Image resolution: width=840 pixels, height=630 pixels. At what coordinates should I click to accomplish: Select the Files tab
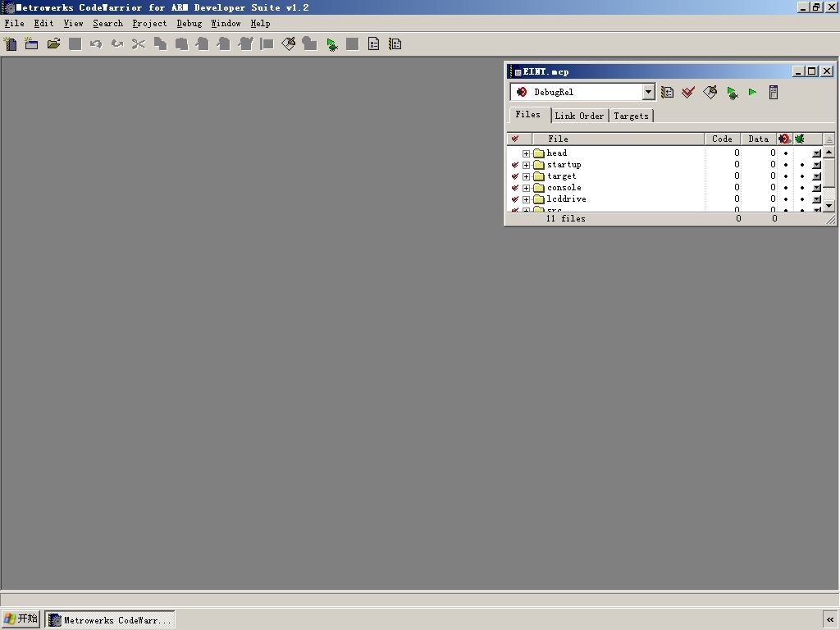pyautogui.click(x=528, y=115)
